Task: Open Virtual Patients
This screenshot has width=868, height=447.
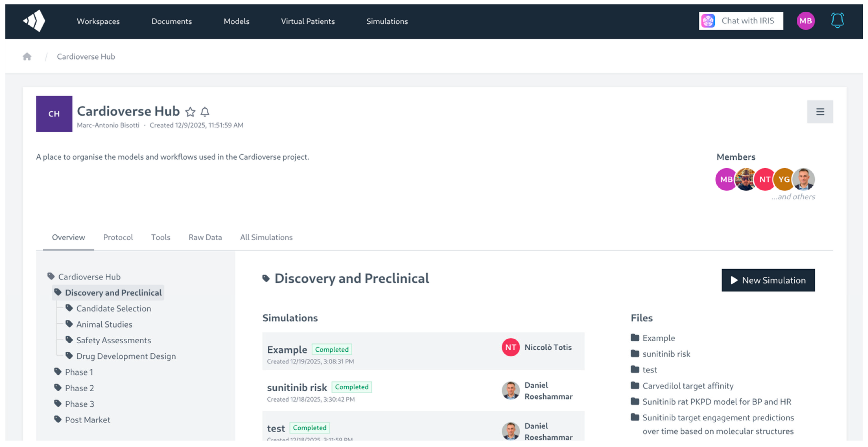Action: pyautogui.click(x=308, y=21)
